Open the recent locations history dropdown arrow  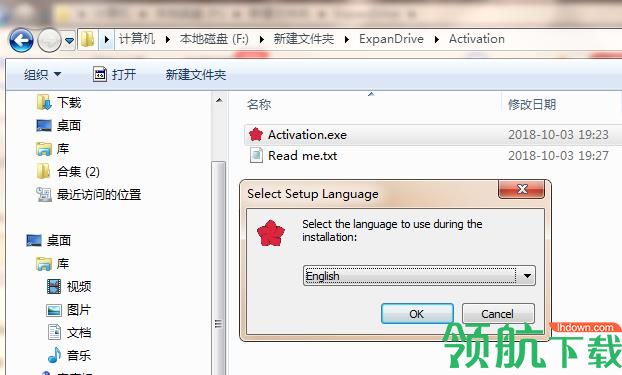[x=69, y=40]
